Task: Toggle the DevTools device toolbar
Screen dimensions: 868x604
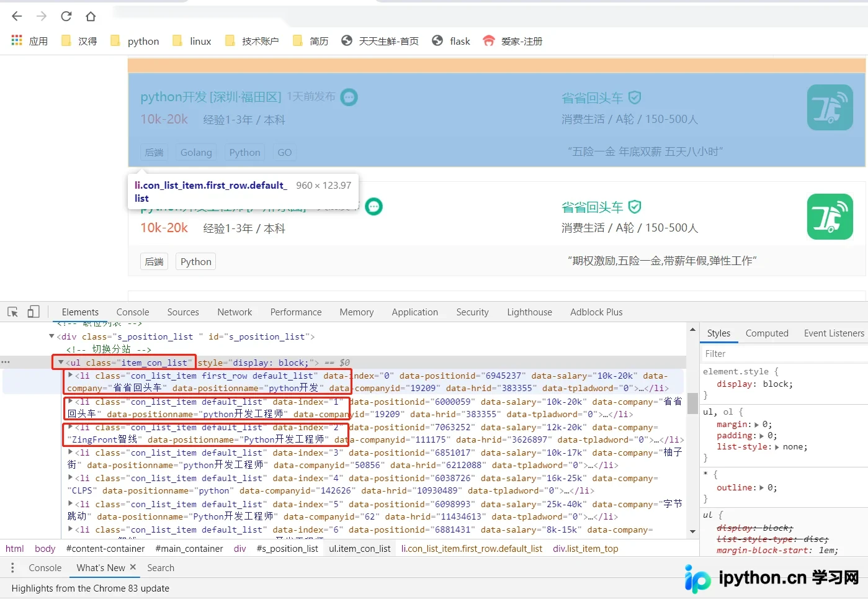Action: pos(34,312)
